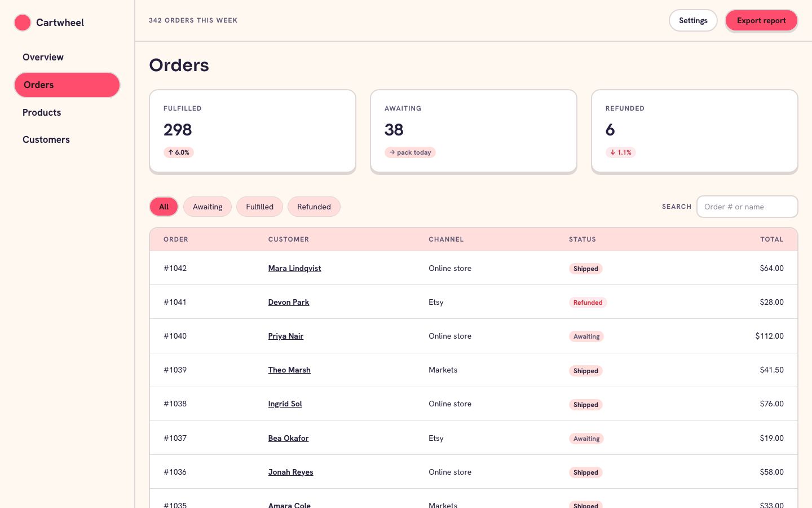Click Awaiting status of order #1037
Screen dimensions: 812x508
pos(586,439)
